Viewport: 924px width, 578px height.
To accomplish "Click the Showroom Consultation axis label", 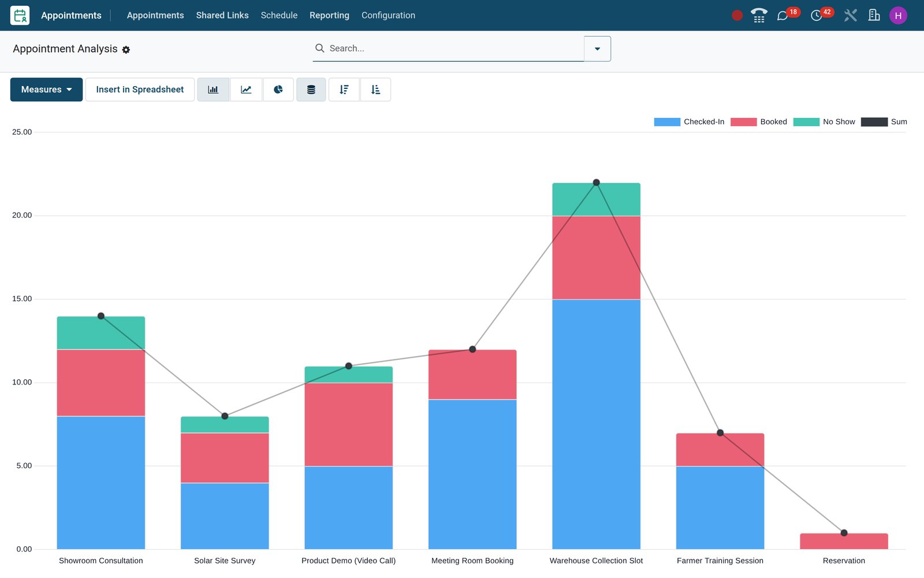I will coord(101,561).
